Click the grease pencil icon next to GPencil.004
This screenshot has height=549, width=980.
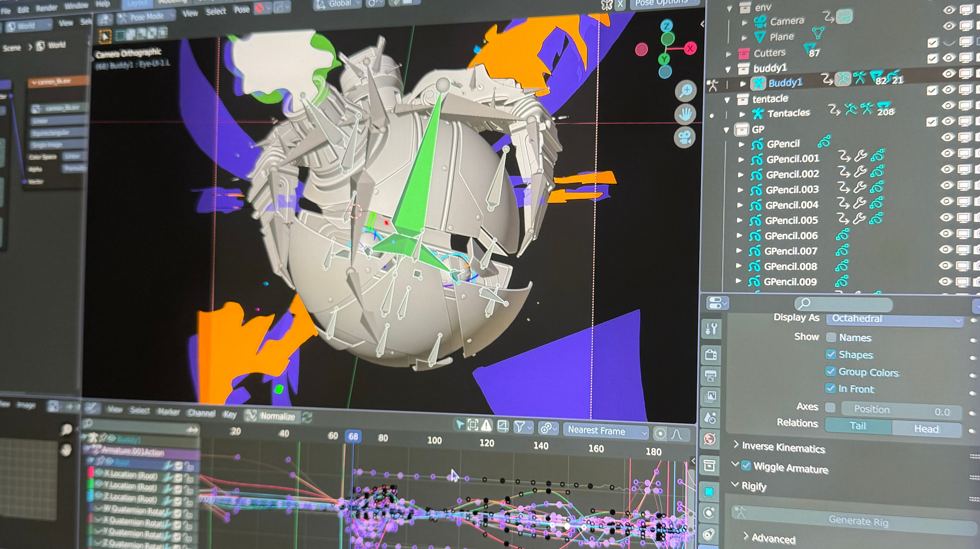pos(756,205)
